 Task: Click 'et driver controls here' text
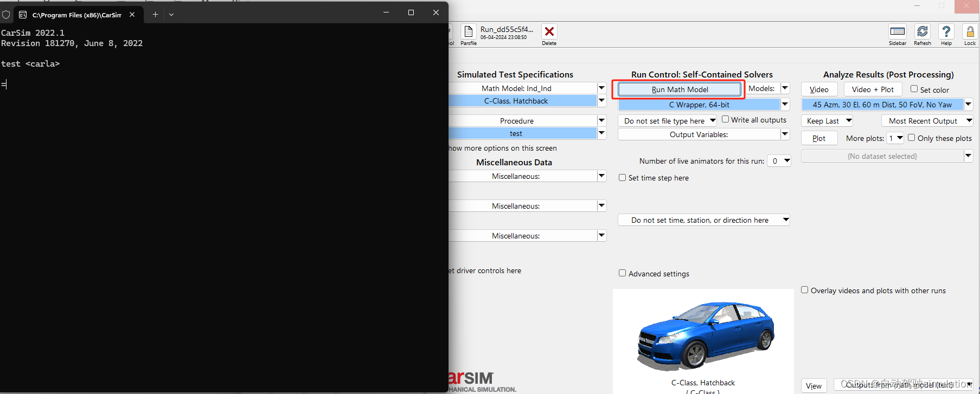pos(485,270)
